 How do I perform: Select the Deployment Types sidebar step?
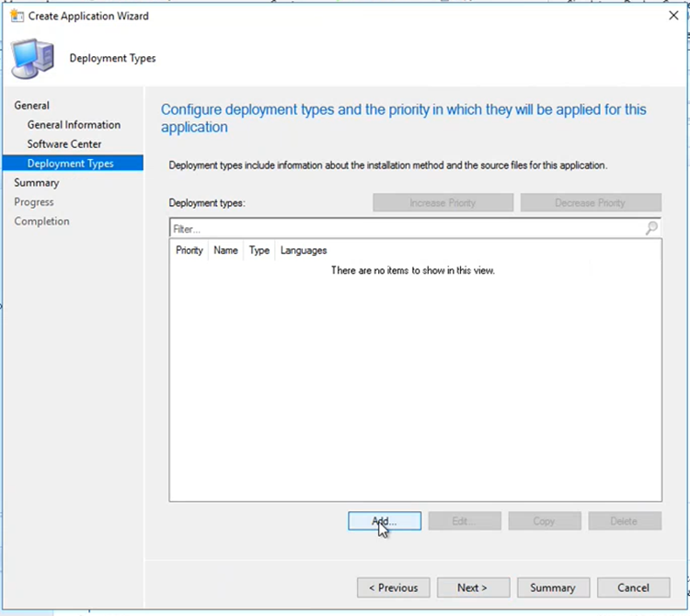[73, 163]
